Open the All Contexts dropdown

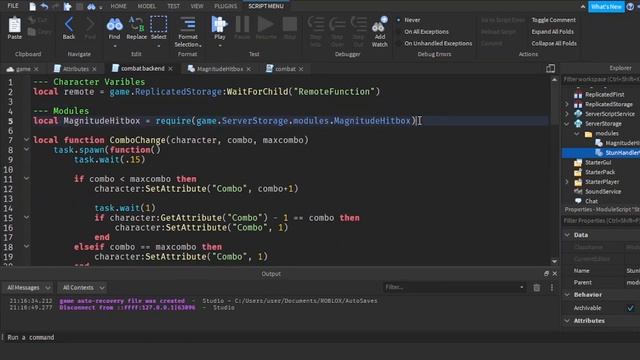(82, 288)
